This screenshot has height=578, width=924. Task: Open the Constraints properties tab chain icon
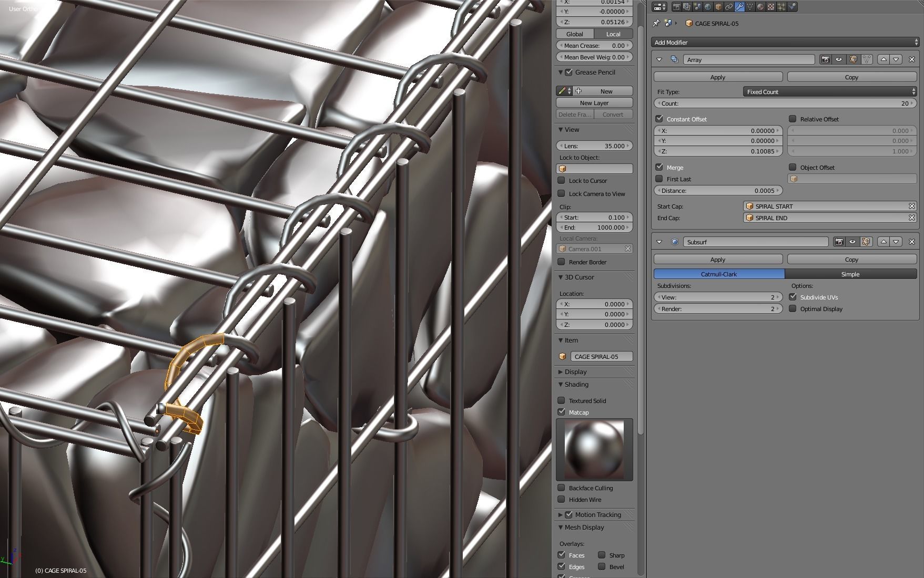point(729,7)
